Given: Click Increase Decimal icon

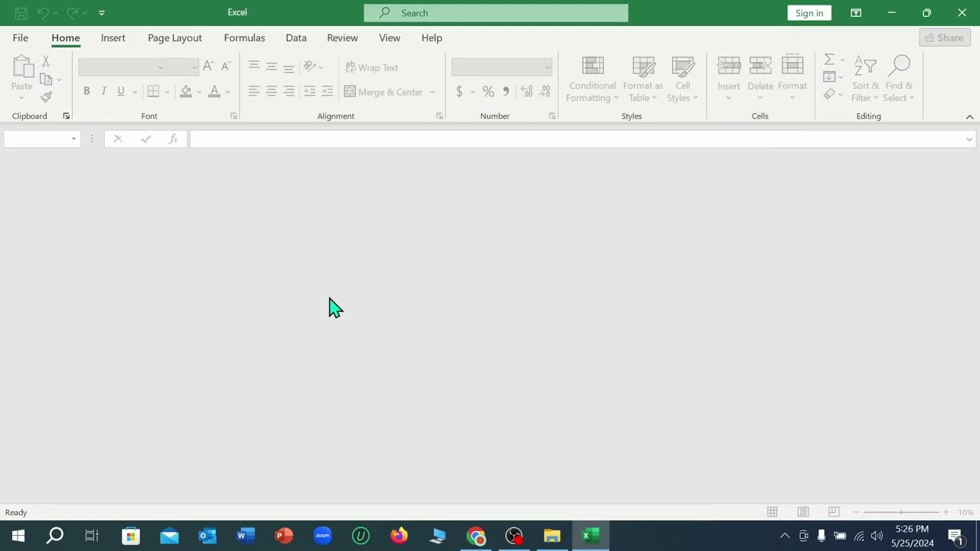Looking at the screenshot, I should pos(527,92).
